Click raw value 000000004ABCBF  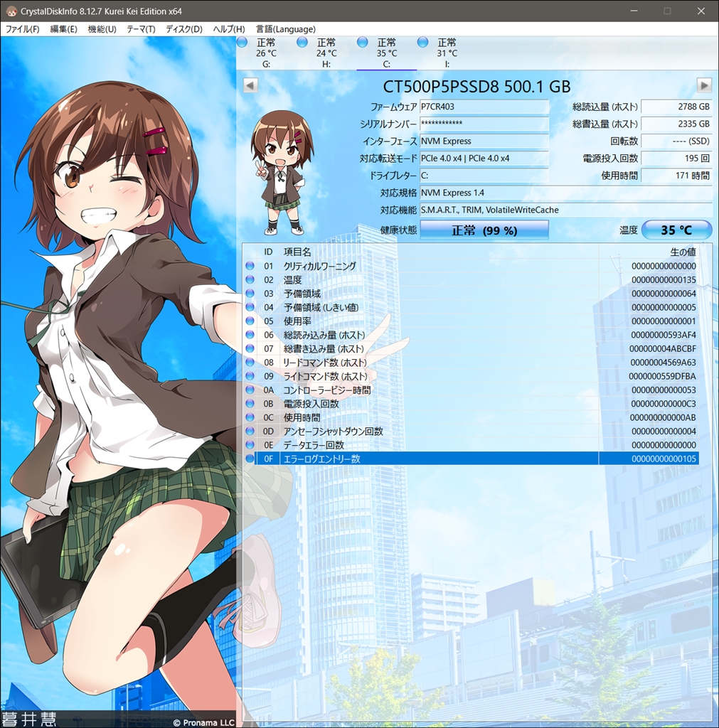(x=662, y=348)
